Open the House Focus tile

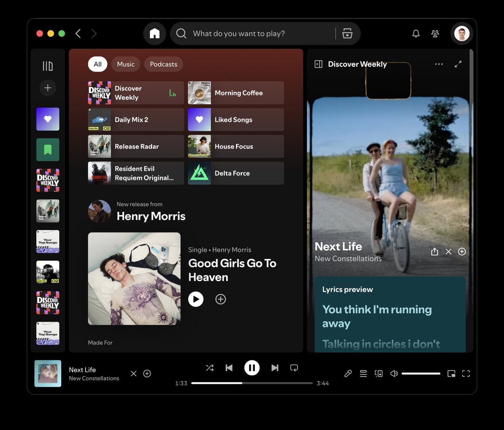pos(236,147)
